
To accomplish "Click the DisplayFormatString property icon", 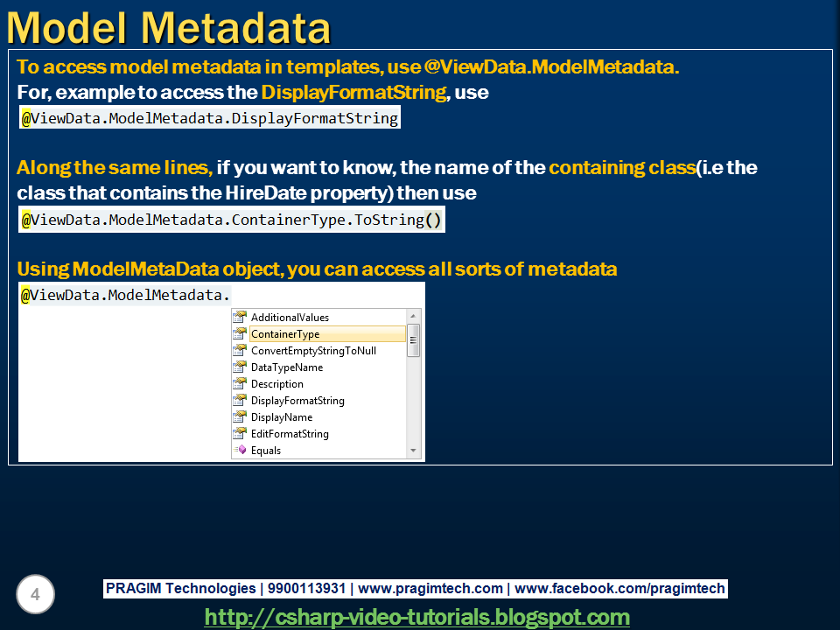I will click(x=240, y=400).
